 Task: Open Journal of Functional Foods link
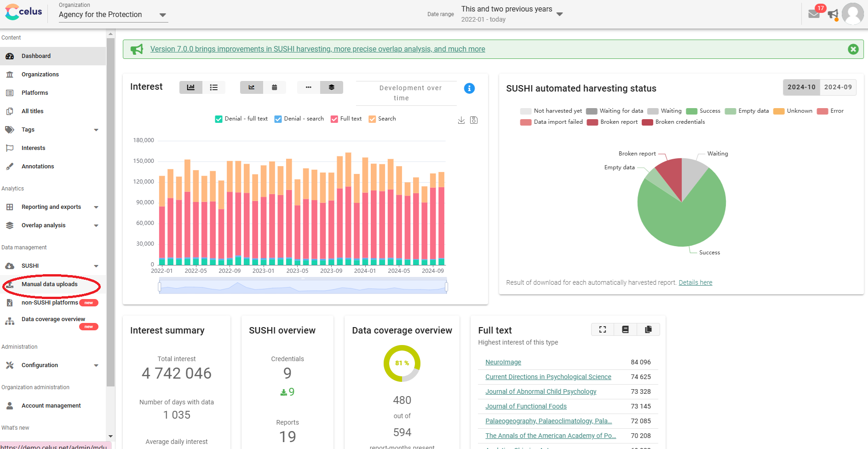point(526,406)
